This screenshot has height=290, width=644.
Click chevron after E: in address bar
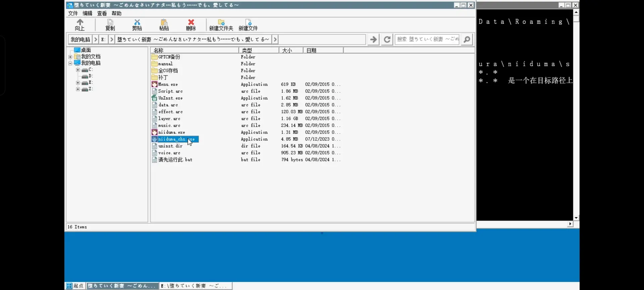point(112,39)
